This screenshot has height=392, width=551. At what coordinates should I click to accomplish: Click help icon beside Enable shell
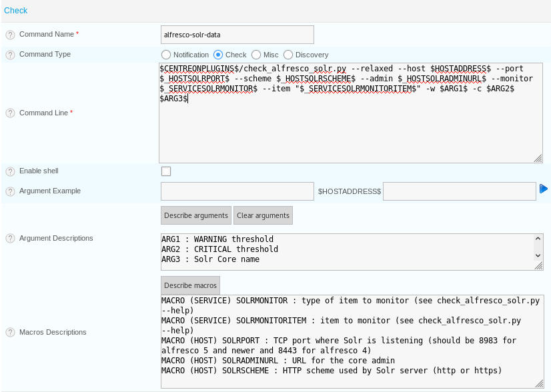coord(10,171)
